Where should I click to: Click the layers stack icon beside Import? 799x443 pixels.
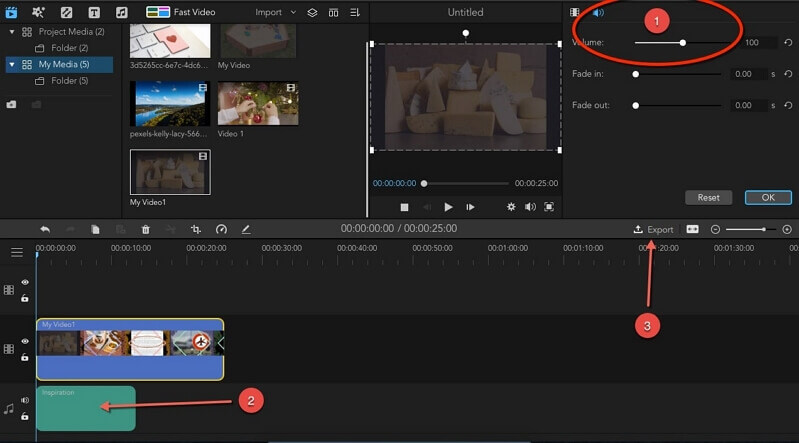click(x=312, y=12)
